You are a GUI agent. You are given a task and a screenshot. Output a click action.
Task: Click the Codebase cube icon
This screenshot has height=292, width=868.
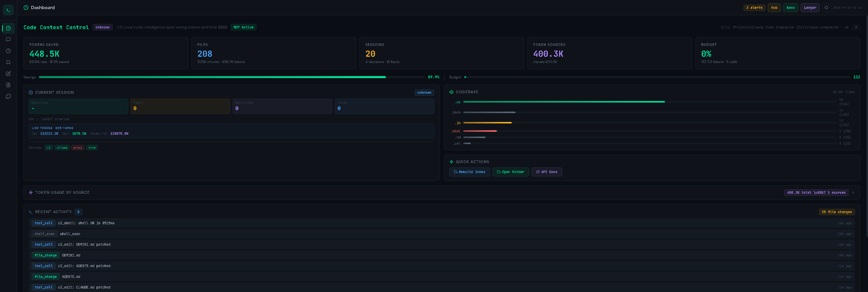pyautogui.click(x=451, y=92)
